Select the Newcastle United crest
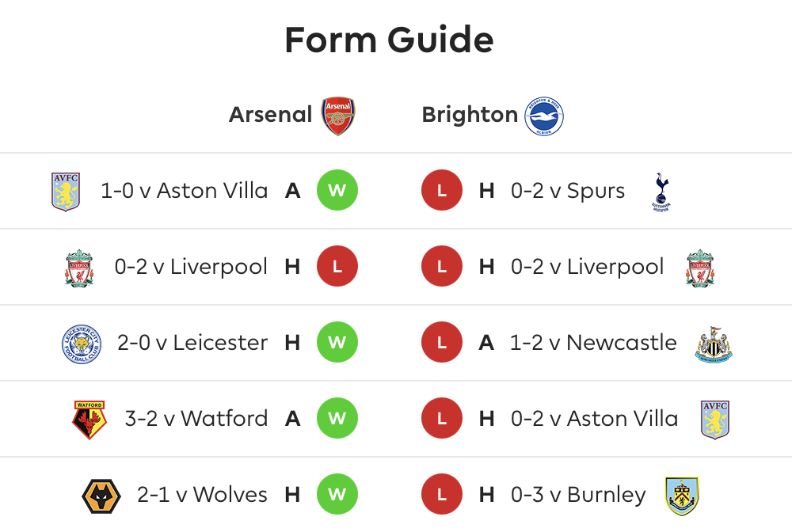Screen dimensions: 792x532 click(x=714, y=344)
